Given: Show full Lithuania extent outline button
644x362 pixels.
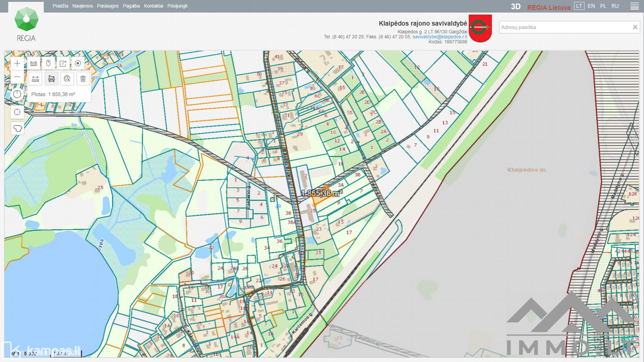Looking at the screenshot, I should coord(17,128).
